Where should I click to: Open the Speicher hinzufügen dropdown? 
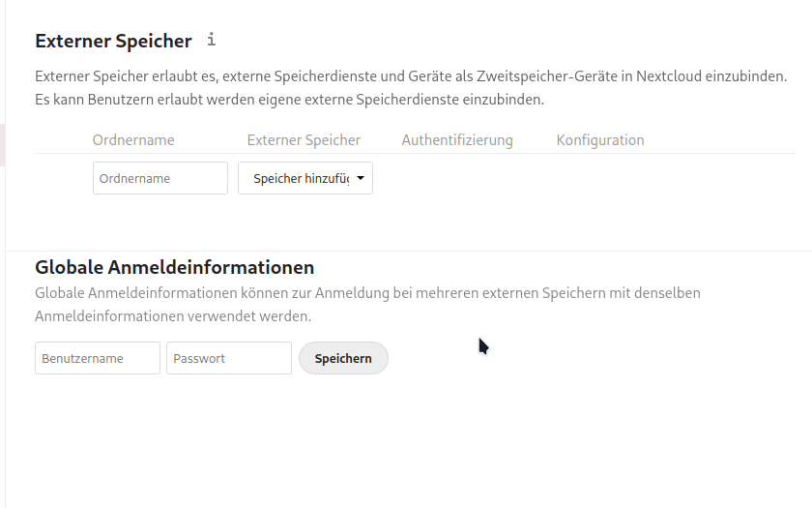click(304, 178)
